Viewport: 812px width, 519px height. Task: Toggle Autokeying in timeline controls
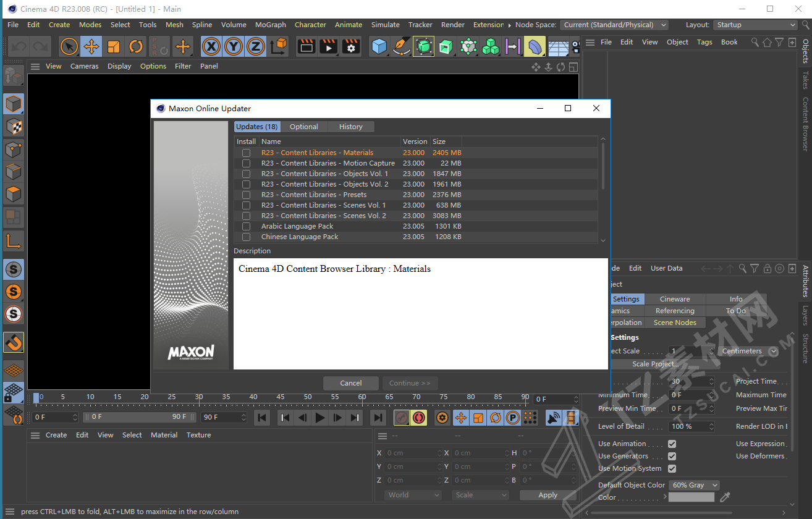click(x=419, y=418)
